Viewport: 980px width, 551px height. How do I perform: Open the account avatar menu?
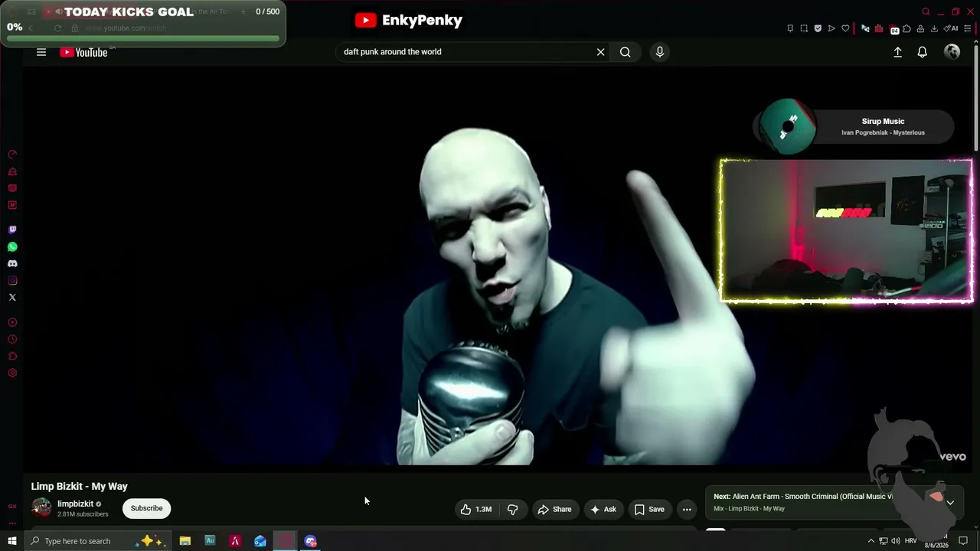coord(952,52)
